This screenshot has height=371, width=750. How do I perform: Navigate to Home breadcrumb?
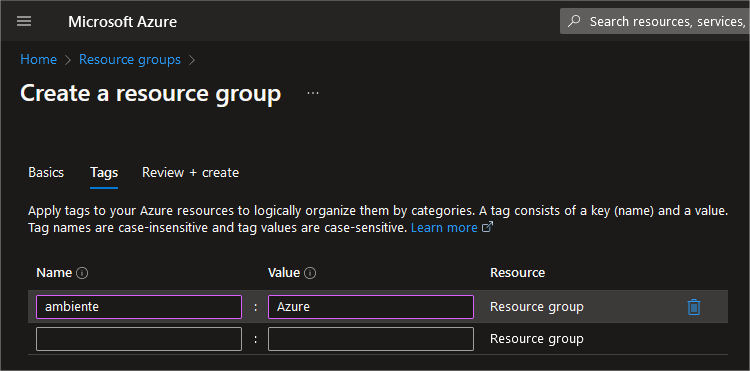tap(38, 59)
